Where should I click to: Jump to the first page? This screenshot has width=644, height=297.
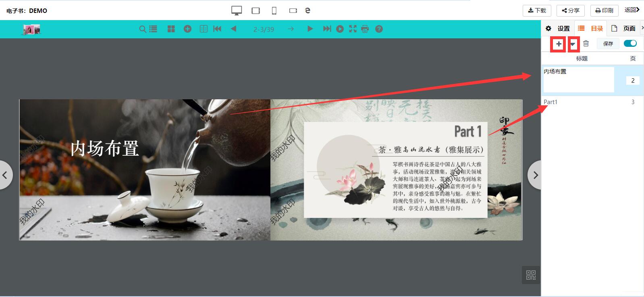coord(217,29)
